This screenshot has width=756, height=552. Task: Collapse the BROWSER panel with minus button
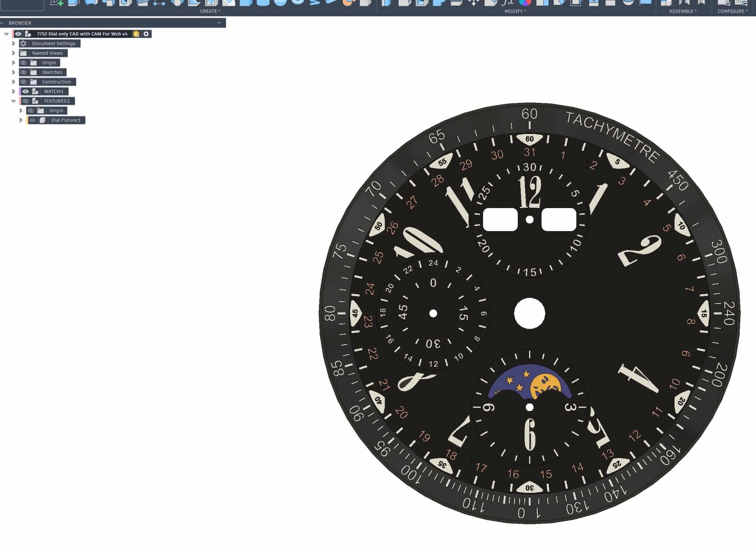pos(219,23)
